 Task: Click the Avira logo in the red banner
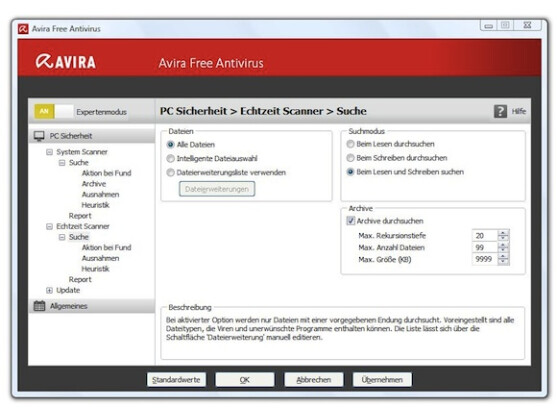[x=66, y=62]
